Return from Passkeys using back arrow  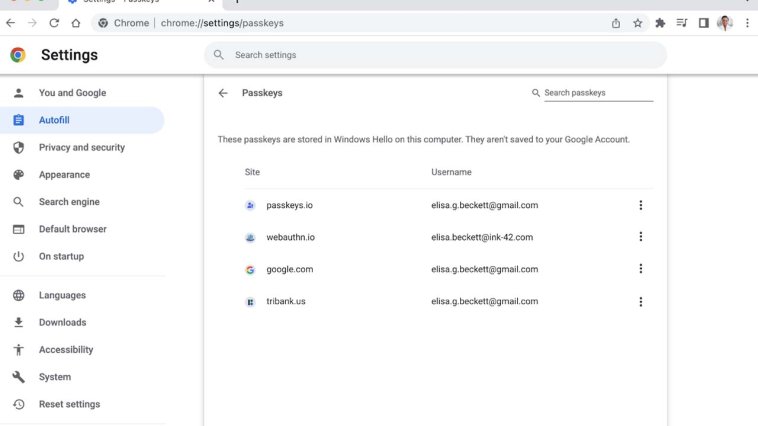click(x=223, y=93)
